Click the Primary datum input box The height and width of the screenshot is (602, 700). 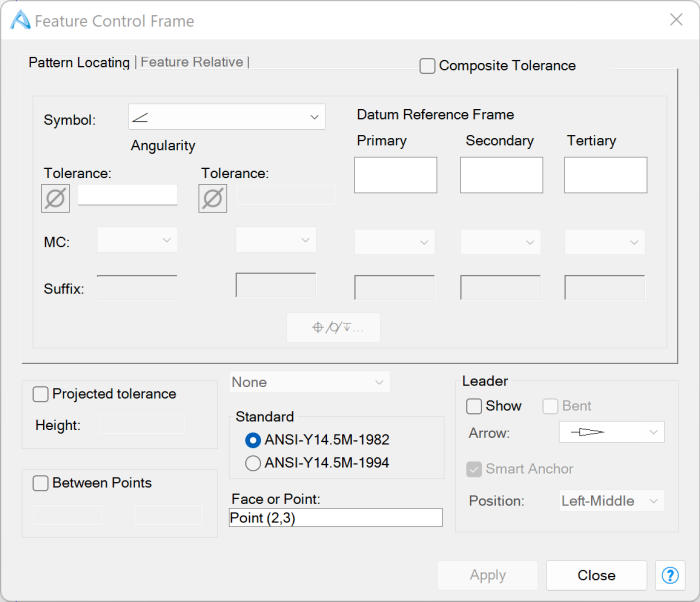point(395,175)
